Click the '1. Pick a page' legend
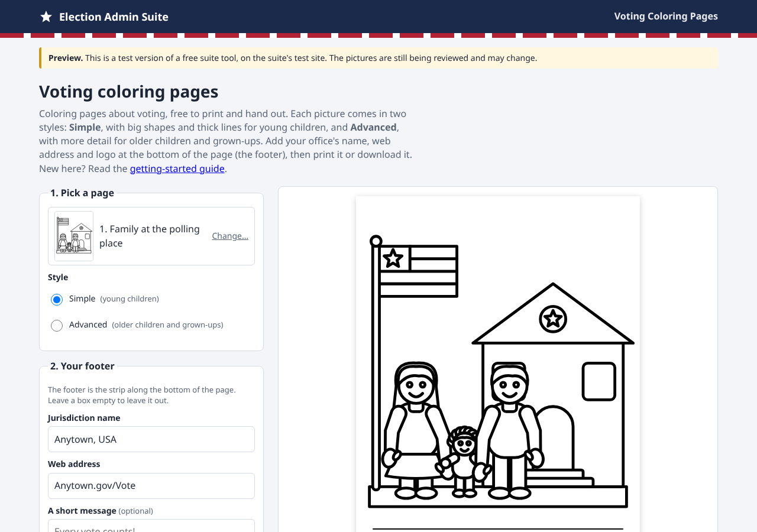This screenshot has width=757, height=532. click(82, 193)
